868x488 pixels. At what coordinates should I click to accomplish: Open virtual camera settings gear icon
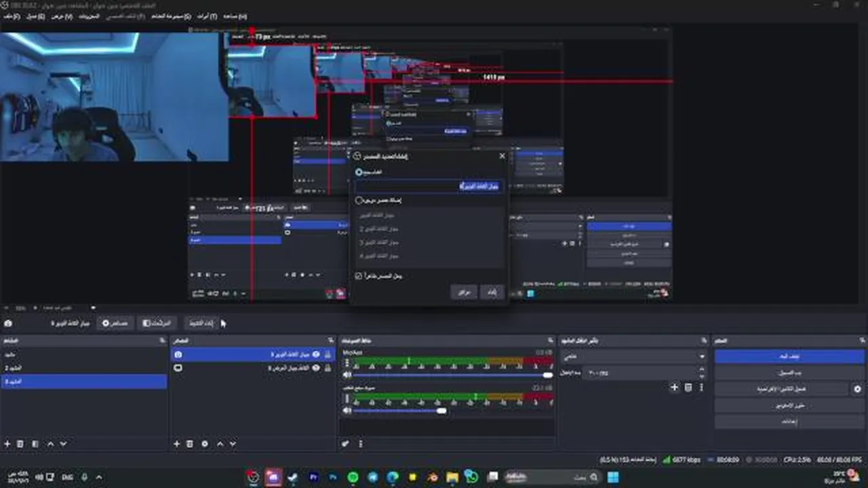[857, 389]
